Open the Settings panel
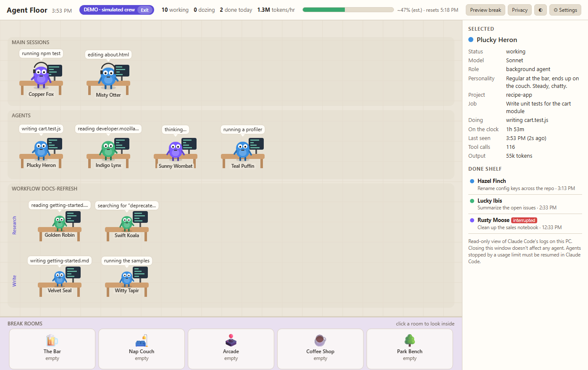This screenshot has height=370, width=588. coord(565,10)
